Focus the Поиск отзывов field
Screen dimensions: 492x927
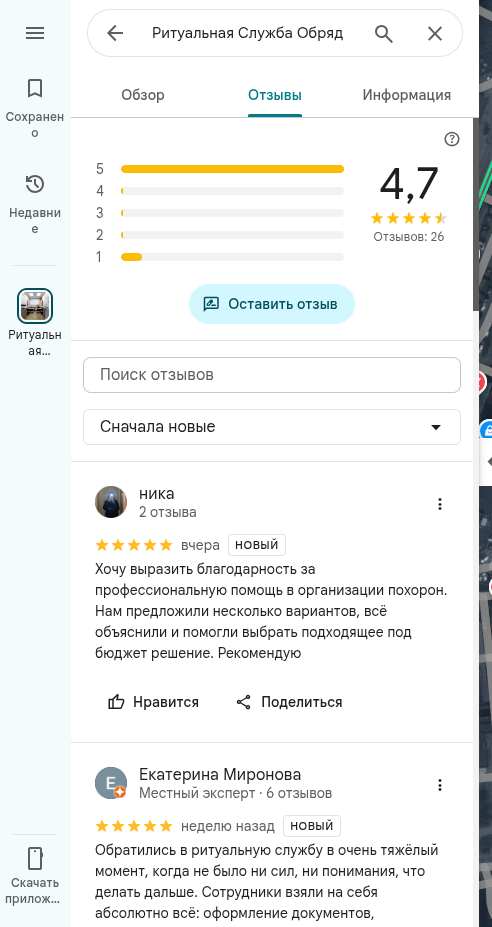[x=272, y=375]
